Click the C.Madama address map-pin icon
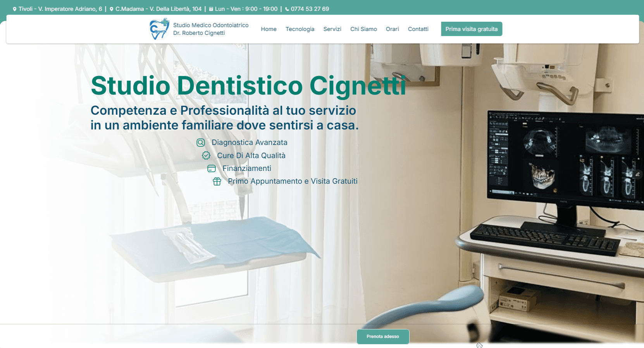 click(112, 9)
